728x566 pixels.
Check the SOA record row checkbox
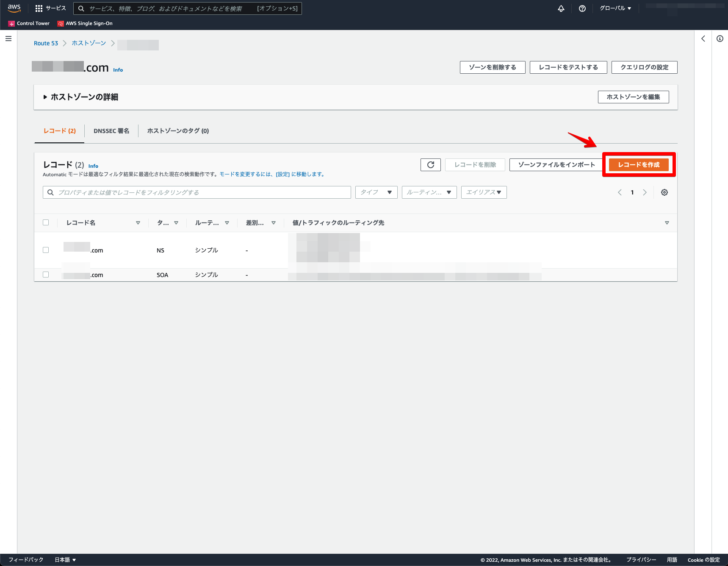[x=46, y=275]
